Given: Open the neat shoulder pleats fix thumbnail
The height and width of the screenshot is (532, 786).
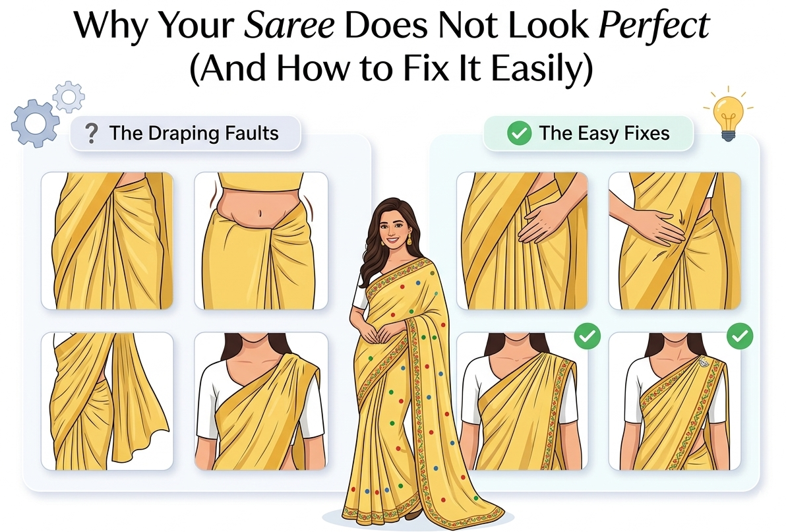Looking at the screenshot, I should tap(522, 401).
